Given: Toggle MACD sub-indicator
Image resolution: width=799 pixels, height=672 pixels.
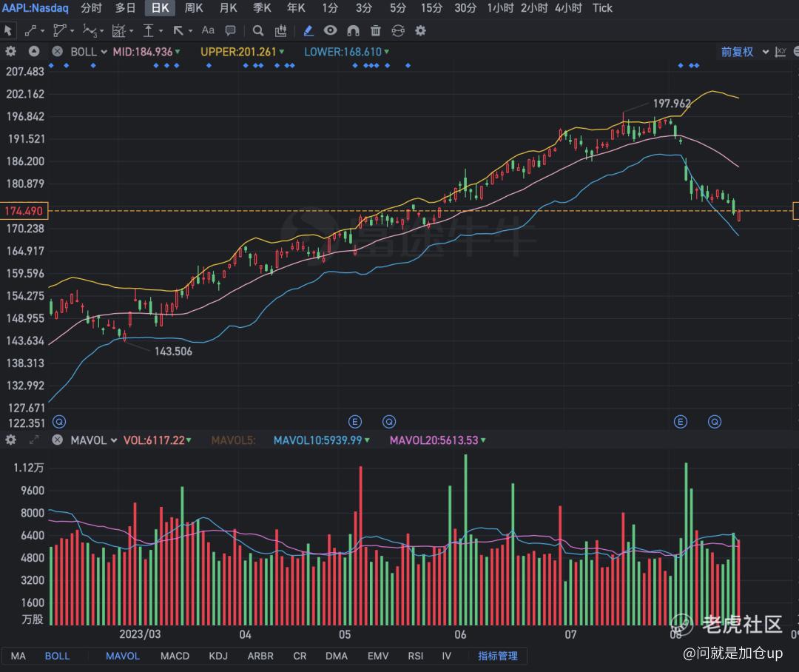Looking at the screenshot, I should 175,656.
